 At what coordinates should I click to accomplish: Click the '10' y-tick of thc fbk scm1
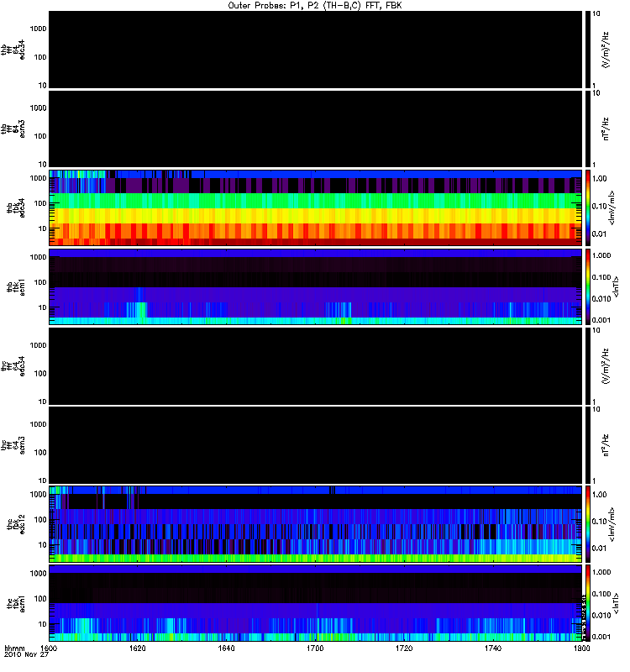point(42,624)
